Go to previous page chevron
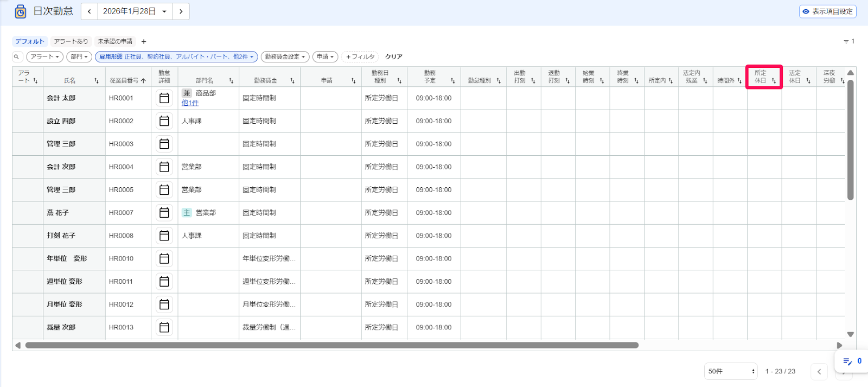The height and width of the screenshot is (387, 868). coord(819,372)
